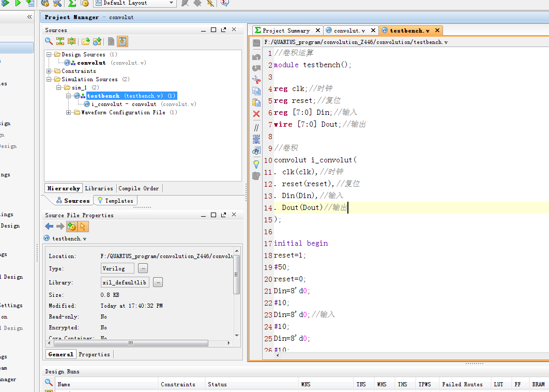Toggle the gear-object button in Source File Properties
Screen dimensions: 549x392
click(72, 226)
